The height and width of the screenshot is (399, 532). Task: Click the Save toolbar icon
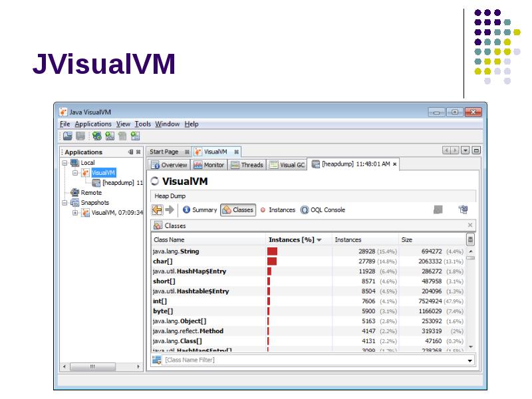[80, 136]
